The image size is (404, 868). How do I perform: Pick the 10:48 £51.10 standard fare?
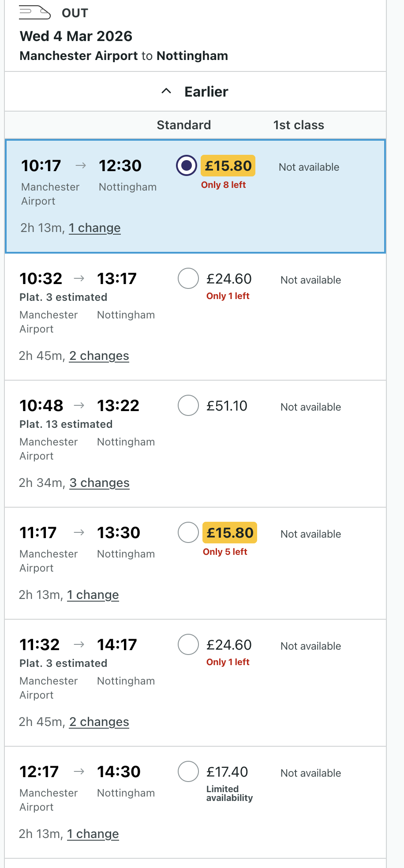coord(188,405)
